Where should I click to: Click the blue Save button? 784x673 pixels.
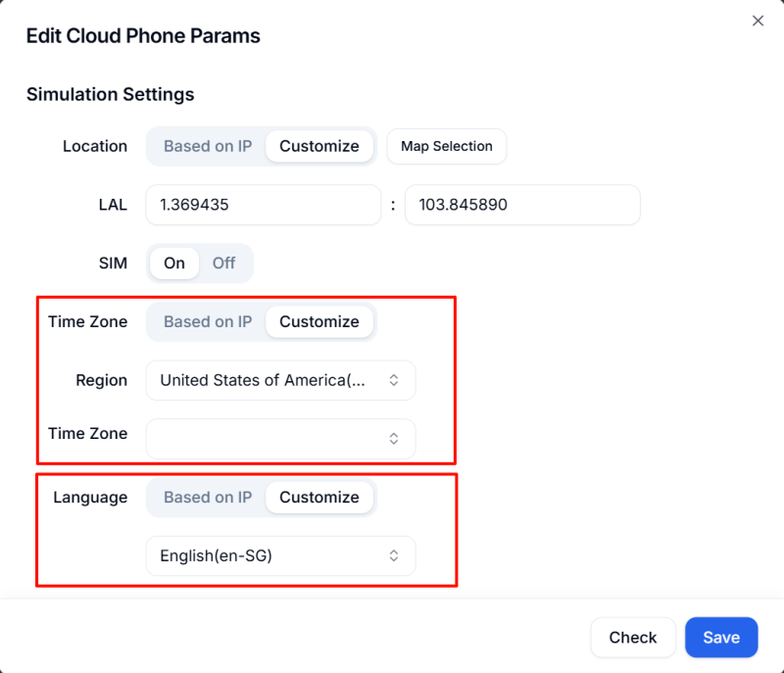(721, 637)
